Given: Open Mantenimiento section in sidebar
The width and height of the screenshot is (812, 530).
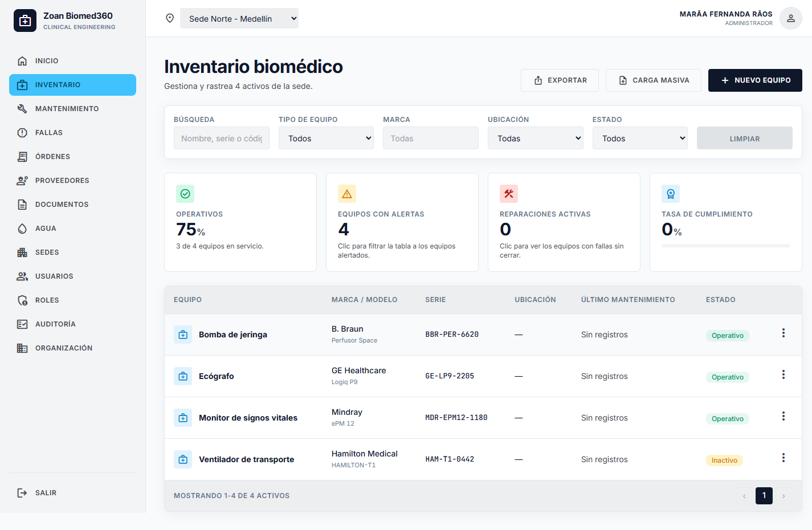Looking at the screenshot, I should [72, 109].
